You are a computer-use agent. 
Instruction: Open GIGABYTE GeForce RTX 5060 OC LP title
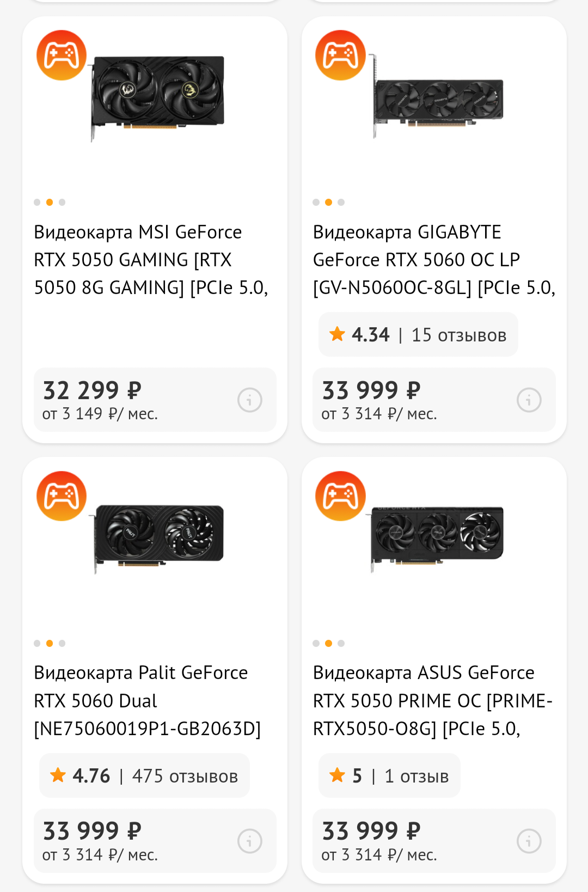pos(433,260)
